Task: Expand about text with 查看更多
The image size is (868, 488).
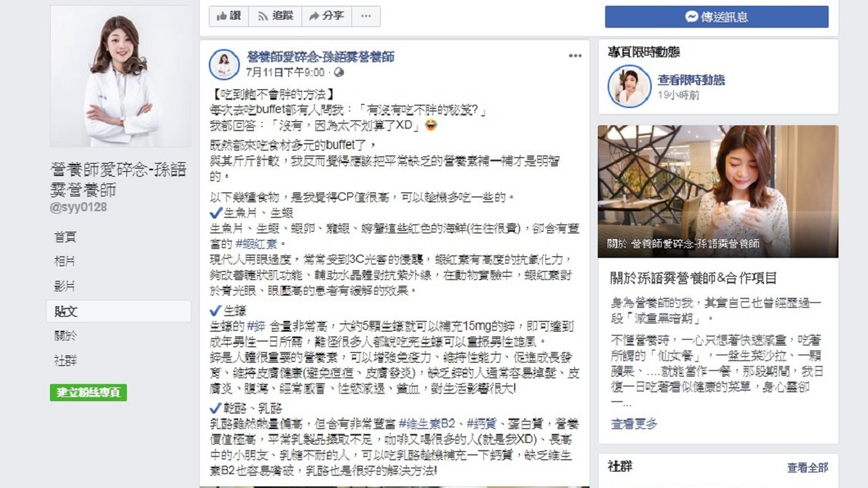Action: click(x=634, y=424)
